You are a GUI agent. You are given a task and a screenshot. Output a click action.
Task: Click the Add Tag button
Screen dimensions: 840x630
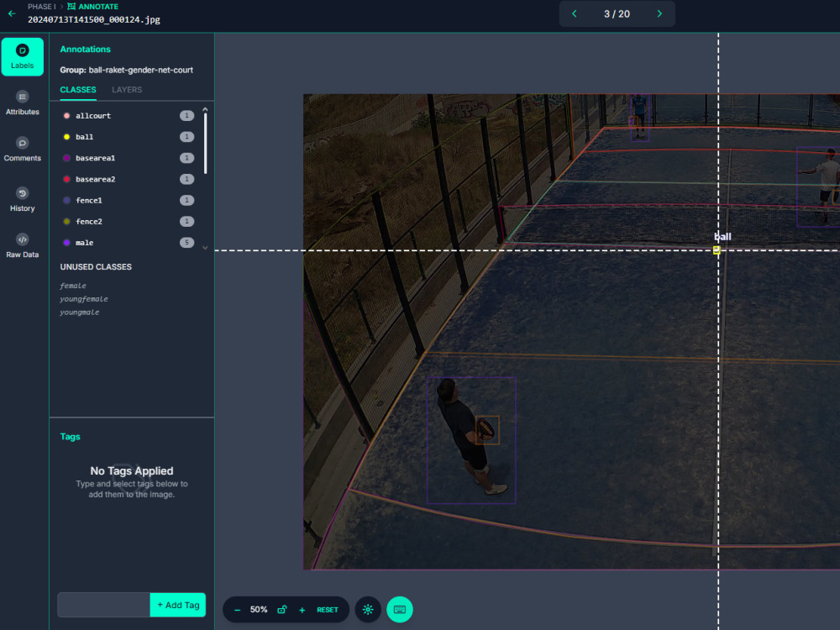[178, 605]
